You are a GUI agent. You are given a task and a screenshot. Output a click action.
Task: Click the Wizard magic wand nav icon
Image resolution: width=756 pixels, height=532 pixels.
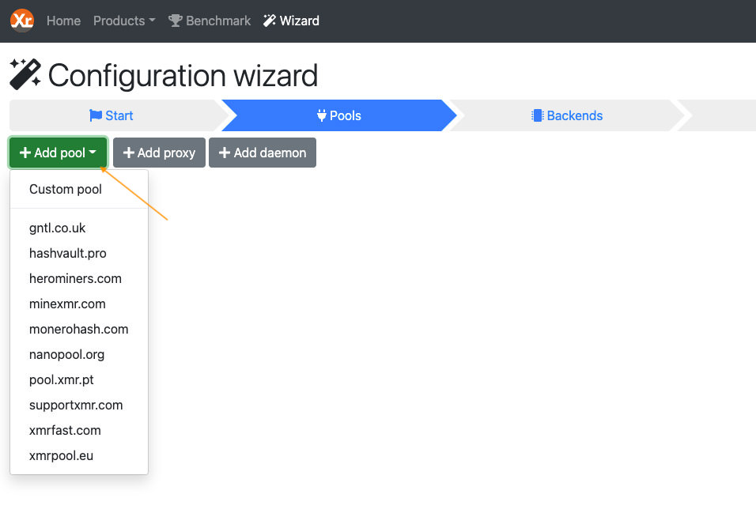click(270, 21)
